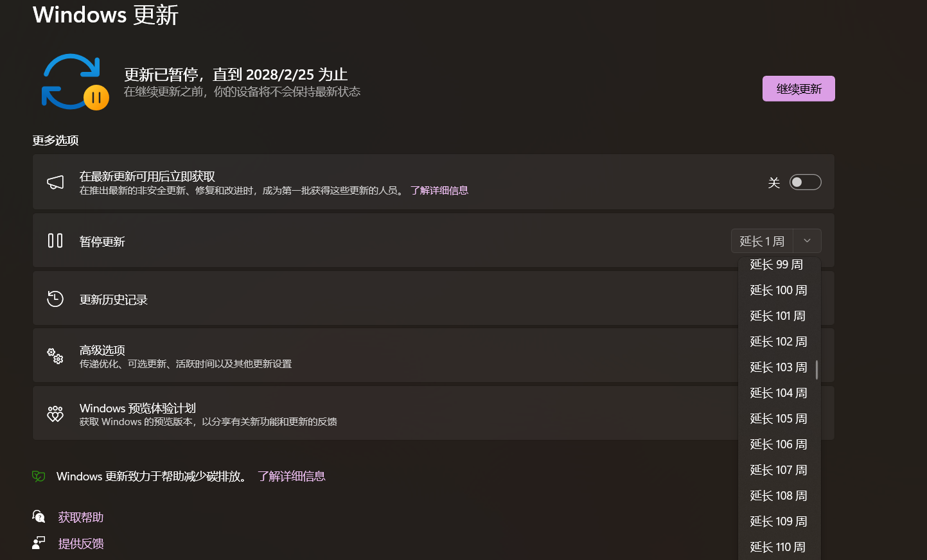Viewport: 927px width, 560px height.
Task: Click the megaphone icon for getting latest updates
Action: coord(55,182)
